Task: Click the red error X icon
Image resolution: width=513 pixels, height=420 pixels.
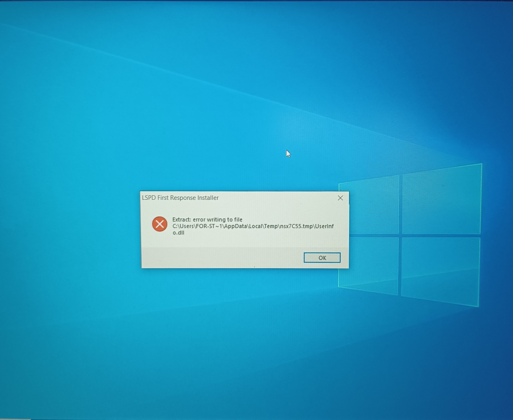Action: pyautogui.click(x=160, y=224)
